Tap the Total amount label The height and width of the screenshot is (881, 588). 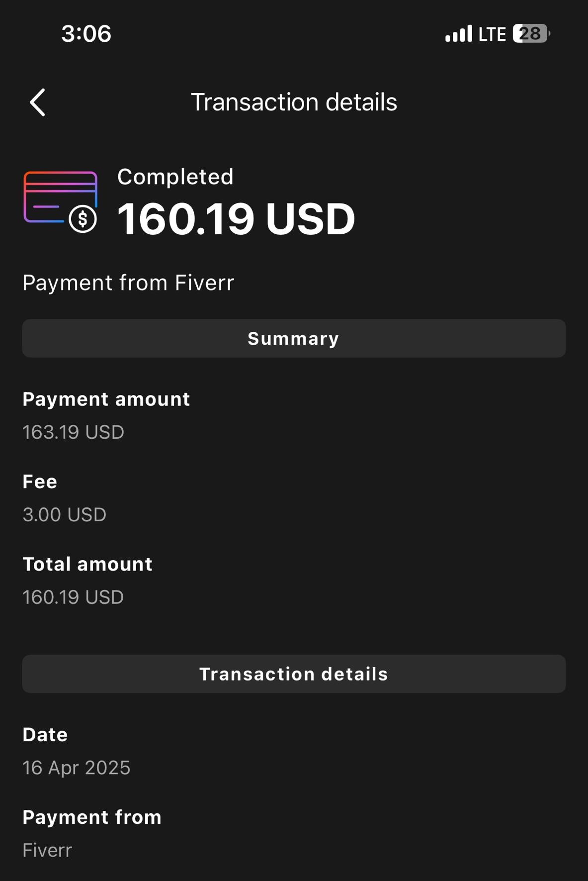[x=87, y=564]
